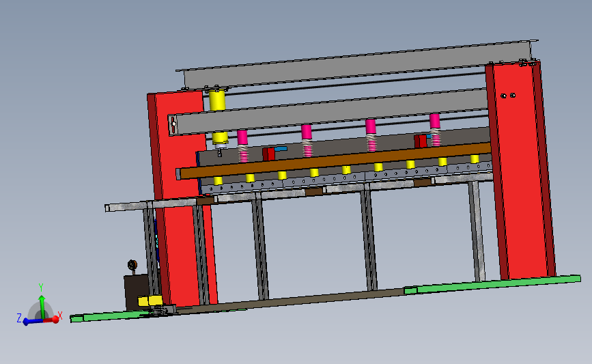Viewport: 592px width, 364px height.
Task: Select the yellow blocks beside the black cabinet
Action: (150, 300)
